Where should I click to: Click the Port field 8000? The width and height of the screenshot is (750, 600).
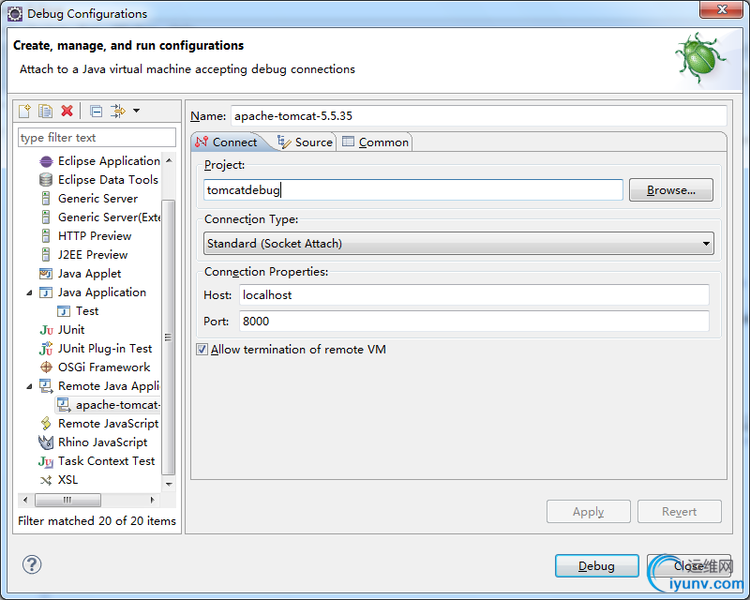pos(474,321)
